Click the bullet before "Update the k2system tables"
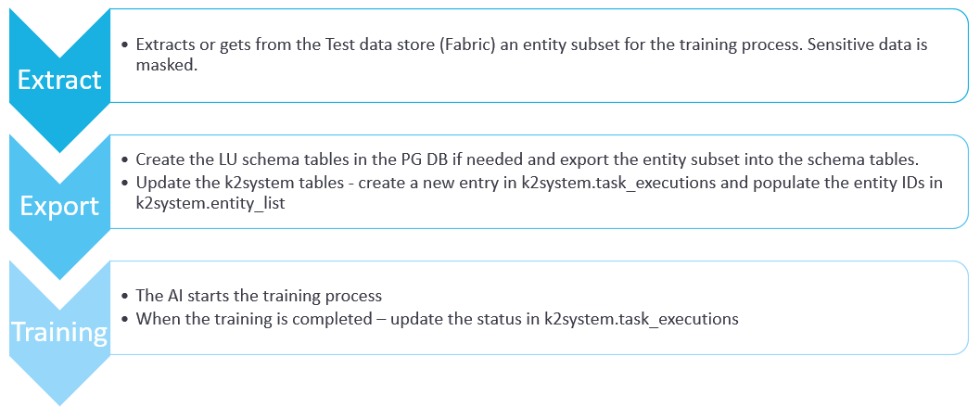The width and height of the screenshot is (980, 420). click(x=125, y=183)
